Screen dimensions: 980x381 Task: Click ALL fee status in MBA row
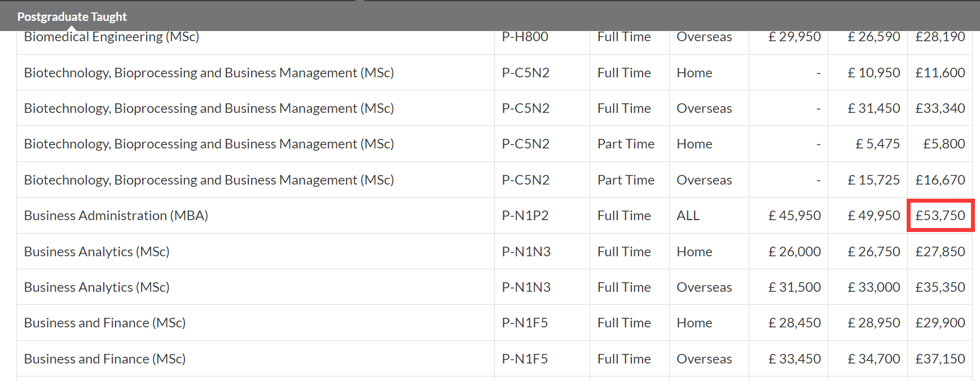pos(688,216)
